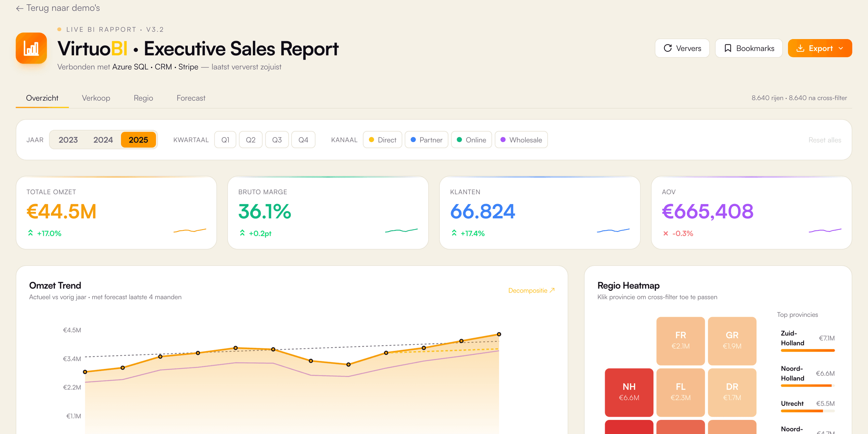Click the Ververs button
The width and height of the screenshot is (868, 434).
click(682, 48)
